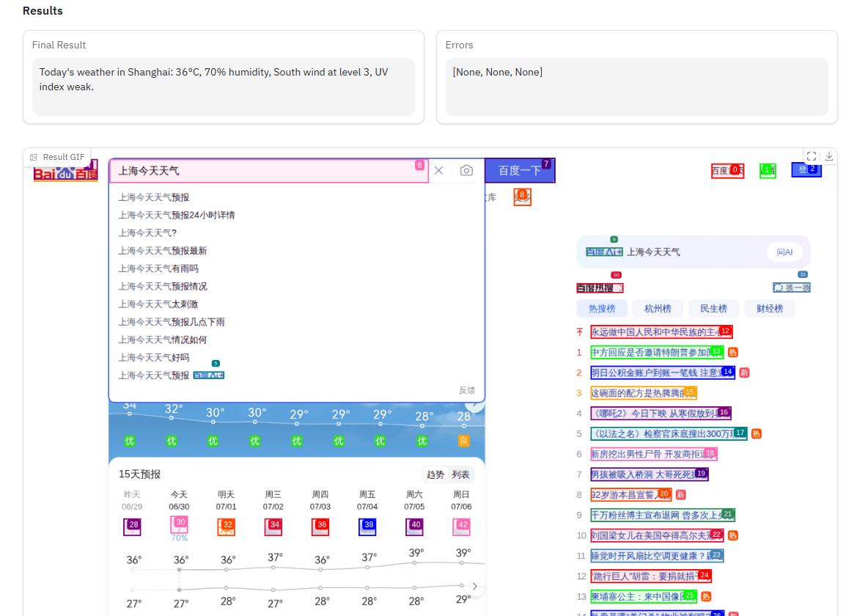Click 登录 button at top right
Image resolution: width=846 pixels, height=616 pixels.
(x=806, y=170)
